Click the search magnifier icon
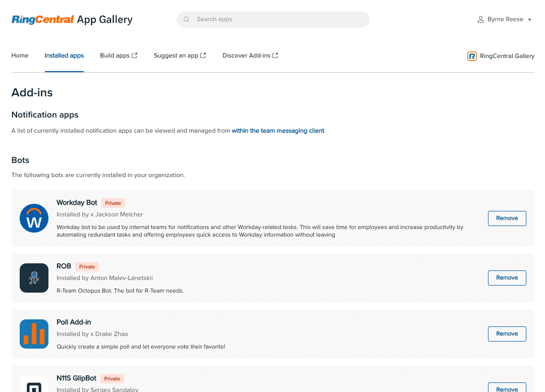Screen dimensions: 545x392 (186, 20)
